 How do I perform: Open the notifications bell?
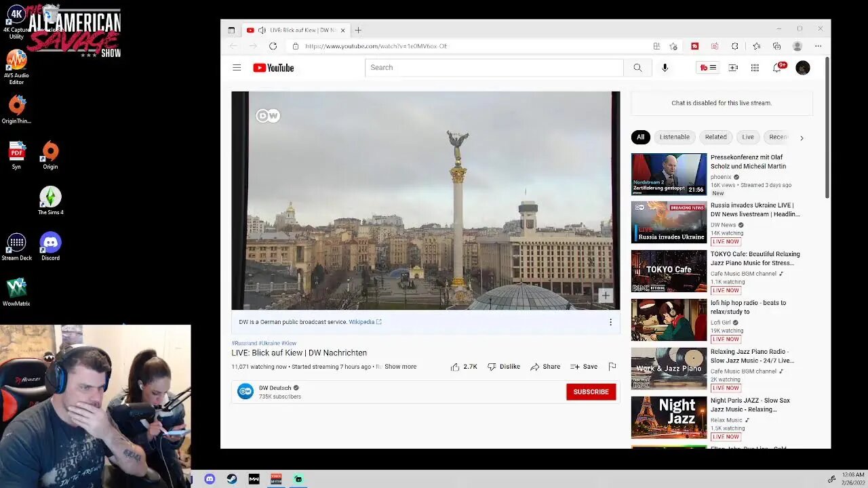(x=777, y=68)
